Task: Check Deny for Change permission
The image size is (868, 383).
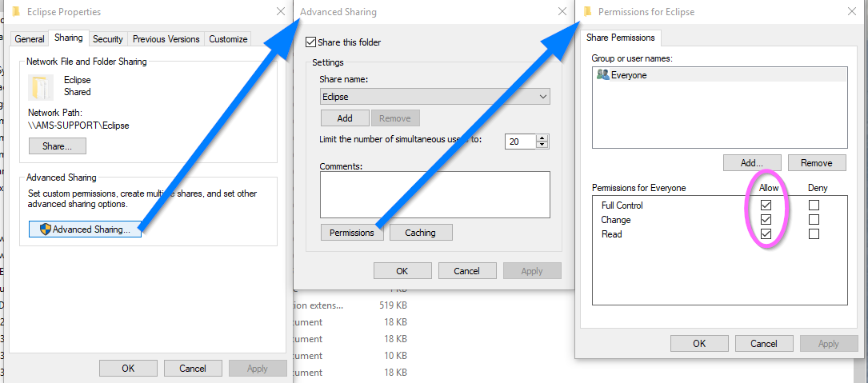Action: 814,220
